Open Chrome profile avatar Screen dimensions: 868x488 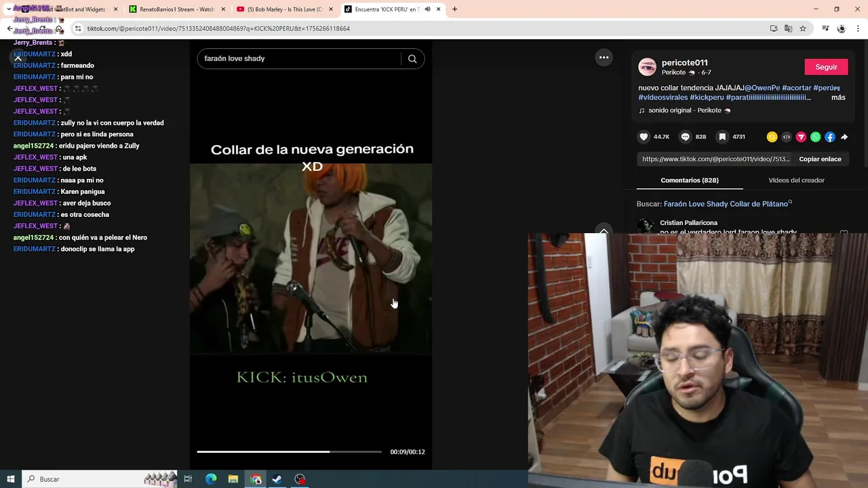click(841, 28)
